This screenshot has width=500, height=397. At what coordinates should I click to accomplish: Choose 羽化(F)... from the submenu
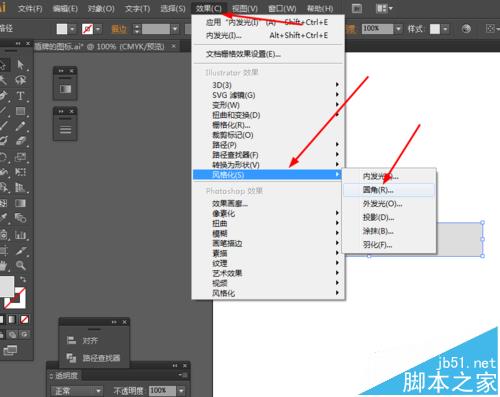point(389,245)
